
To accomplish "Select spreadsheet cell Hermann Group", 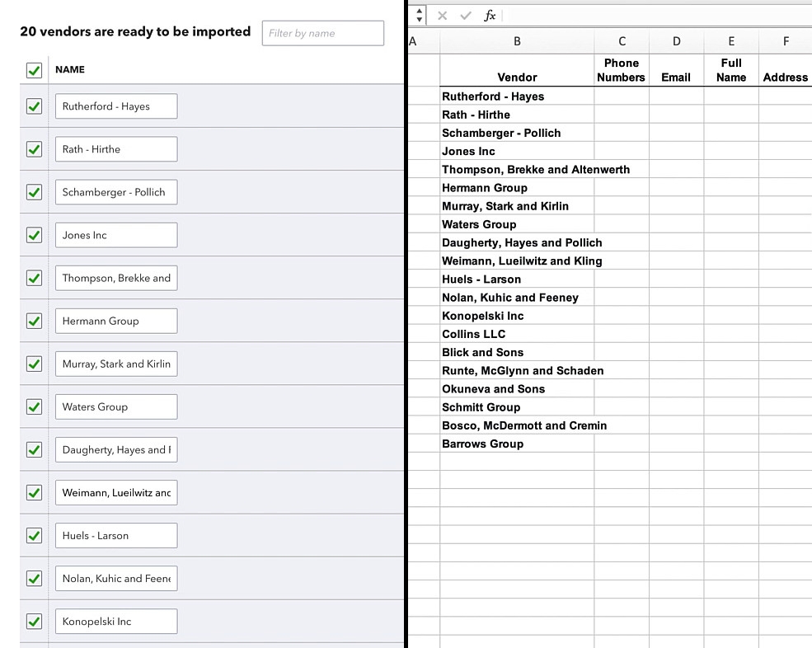I will 517,187.
